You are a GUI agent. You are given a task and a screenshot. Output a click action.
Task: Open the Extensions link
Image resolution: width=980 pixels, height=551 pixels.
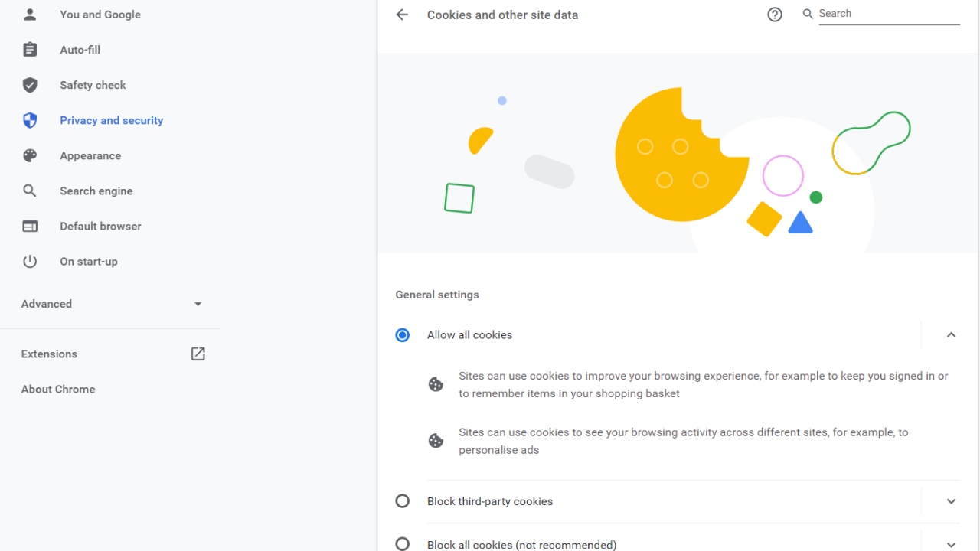click(x=49, y=354)
